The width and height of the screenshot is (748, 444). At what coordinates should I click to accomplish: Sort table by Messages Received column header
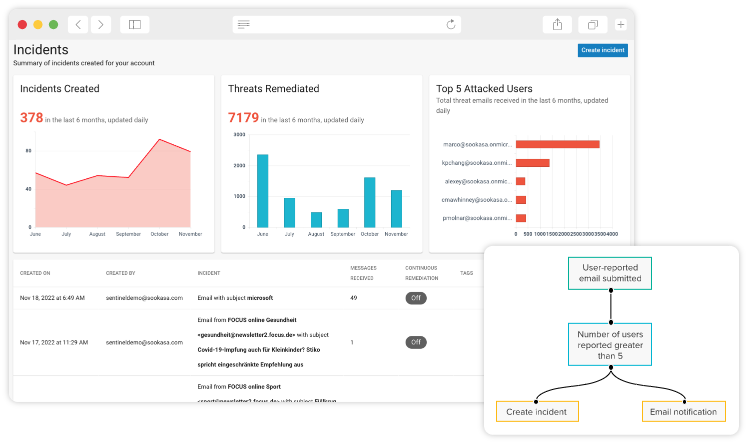click(363, 272)
